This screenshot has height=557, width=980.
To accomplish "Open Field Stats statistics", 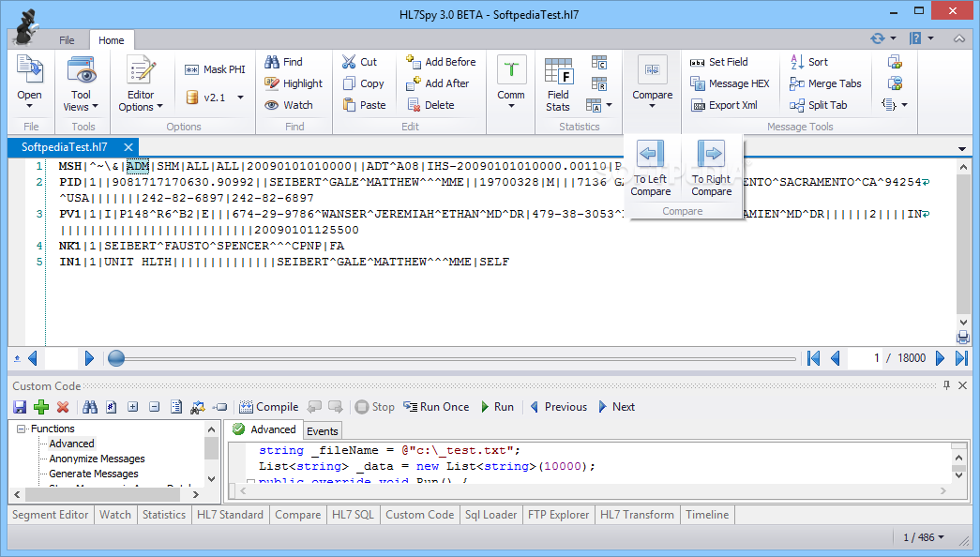I will (558, 84).
